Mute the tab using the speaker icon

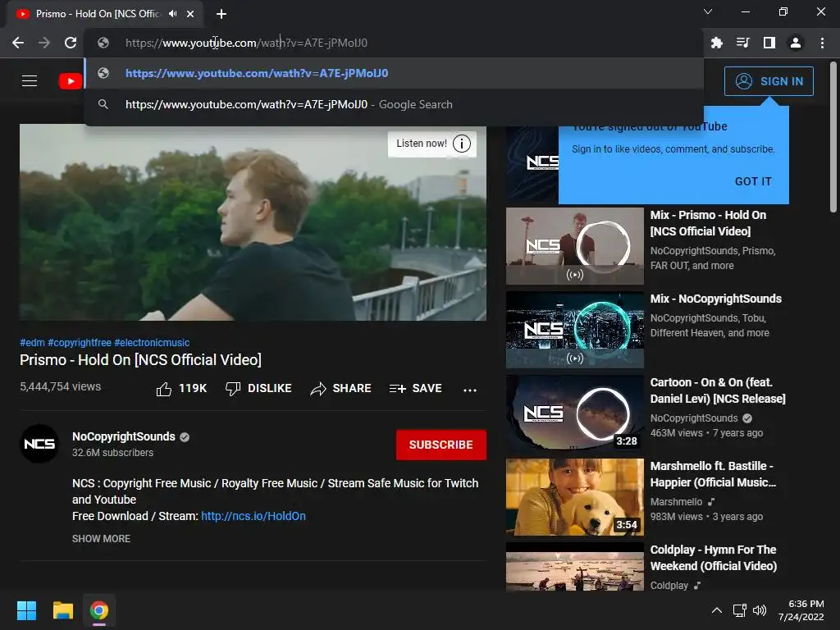point(172,14)
